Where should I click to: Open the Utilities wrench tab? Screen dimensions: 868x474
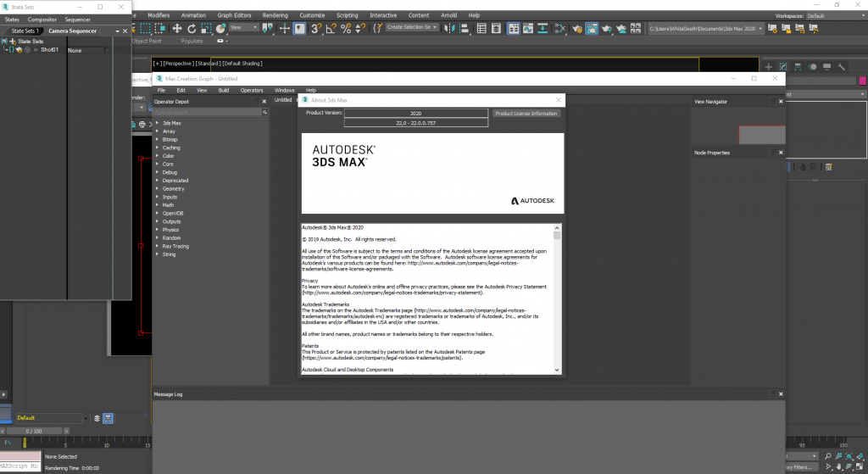[x=842, y=67]
